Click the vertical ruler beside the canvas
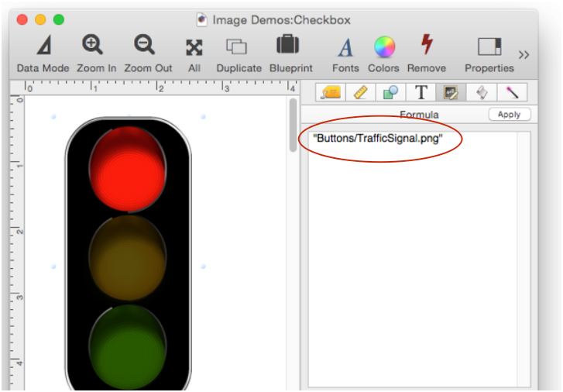 click(x=17, y=242)
